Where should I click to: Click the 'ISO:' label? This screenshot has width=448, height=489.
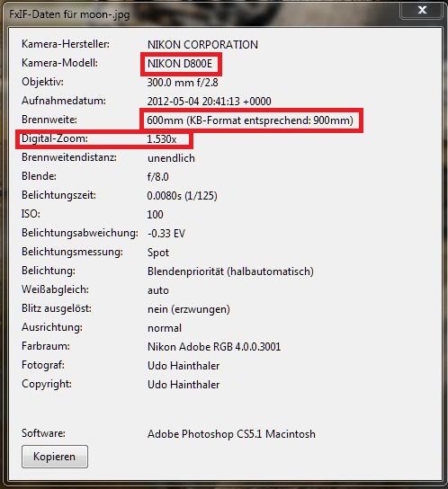click(x=31, y=214)
